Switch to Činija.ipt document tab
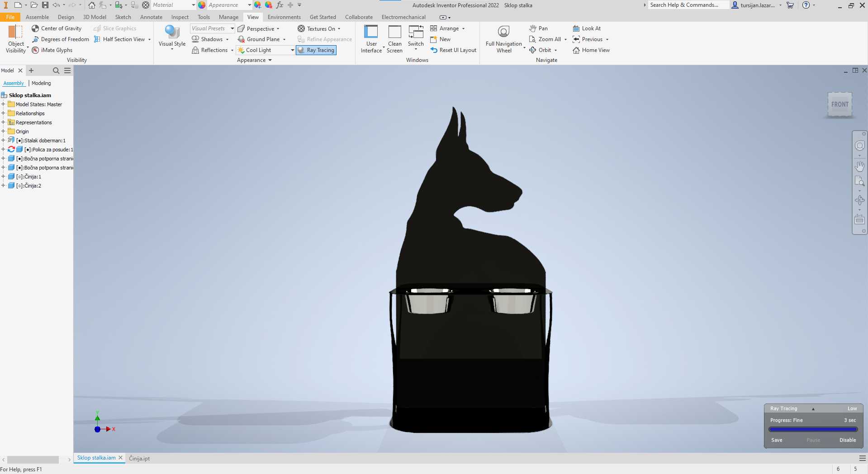The image size is (868, 474). 139,458
